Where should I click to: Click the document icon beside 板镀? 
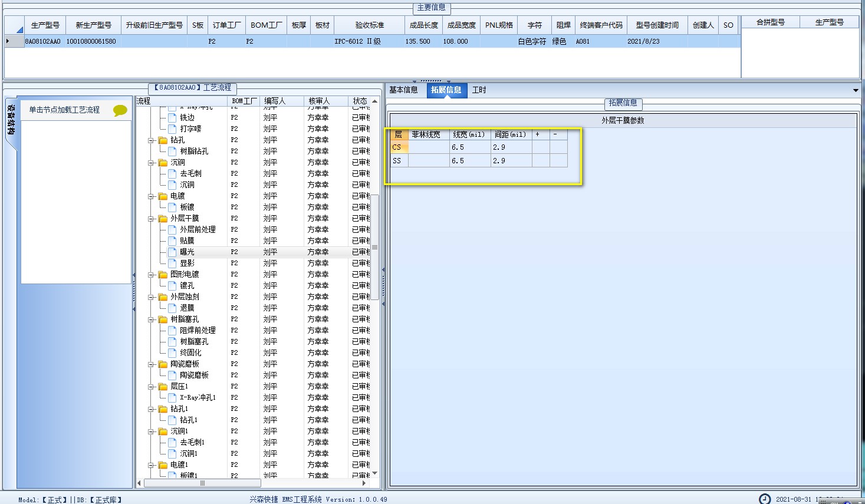(x=173, y=207)
